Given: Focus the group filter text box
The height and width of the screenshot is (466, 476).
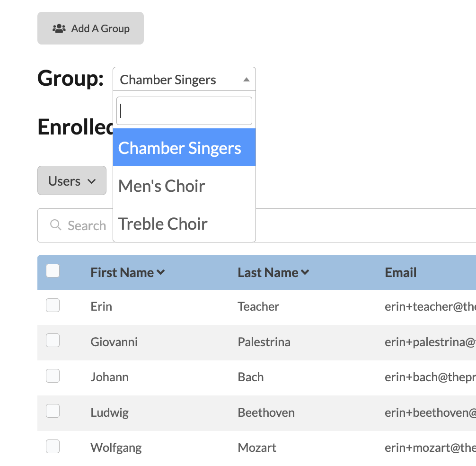Looking at the screenshot, I should (184, 111).
